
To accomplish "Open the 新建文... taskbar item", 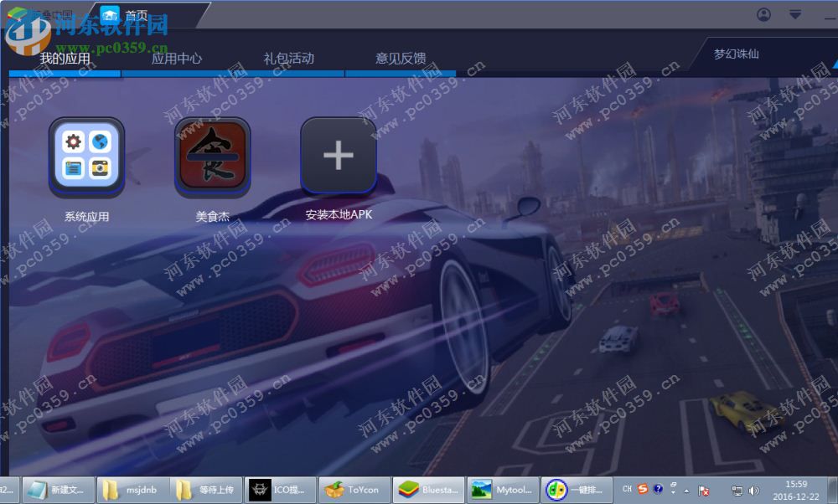I will tap(59, 490).
